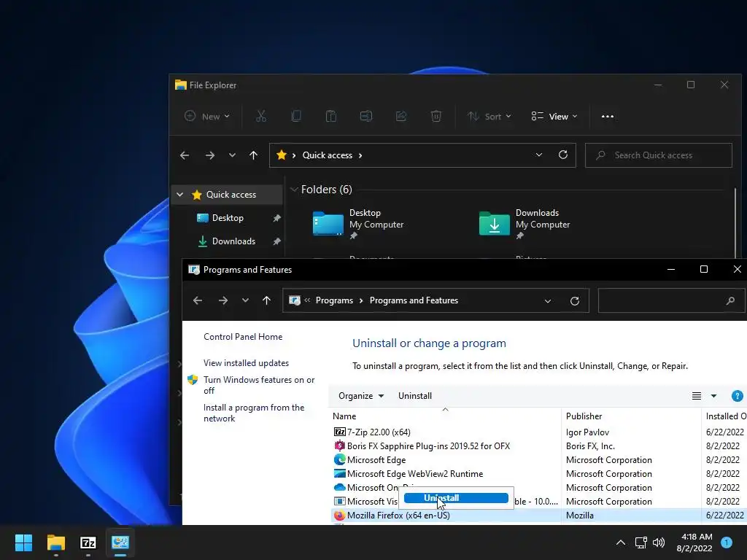Open recent locations dropdown in File Explorer
747x560 pixels.
point(232,155)
